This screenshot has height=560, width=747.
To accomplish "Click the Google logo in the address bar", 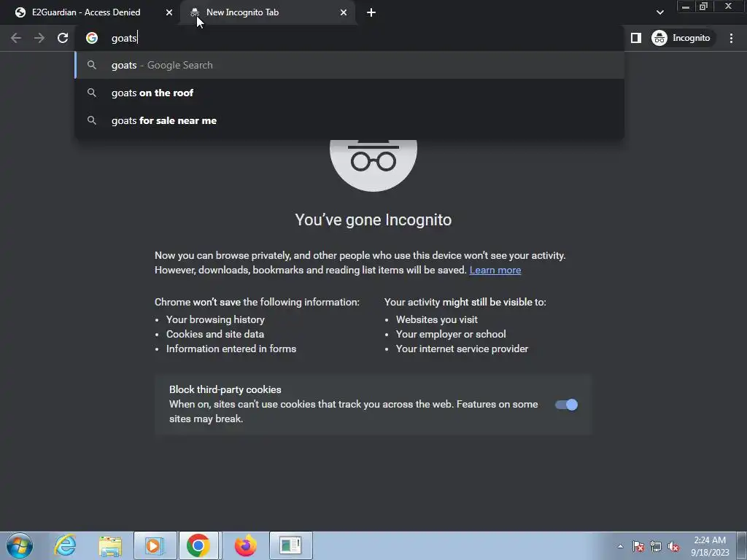I will point(92,38).
